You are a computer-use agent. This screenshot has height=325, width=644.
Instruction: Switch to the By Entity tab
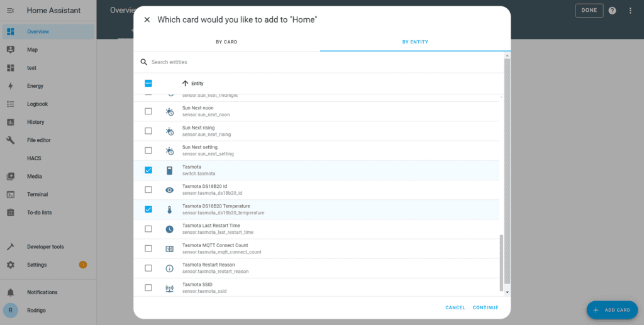[x=415, y=42]
